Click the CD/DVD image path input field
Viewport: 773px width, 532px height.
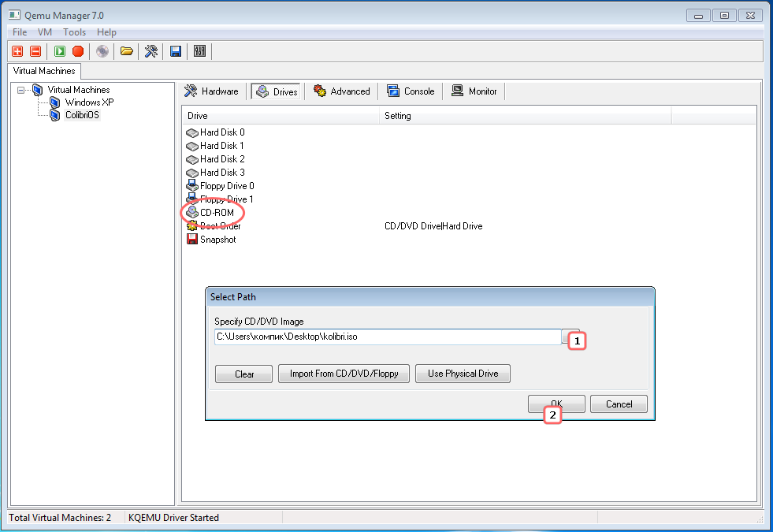[x=388, y=337]
